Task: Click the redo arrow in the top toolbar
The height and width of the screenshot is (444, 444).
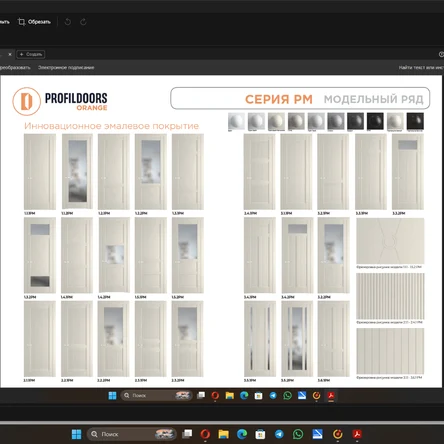Action: click(83, 22)
